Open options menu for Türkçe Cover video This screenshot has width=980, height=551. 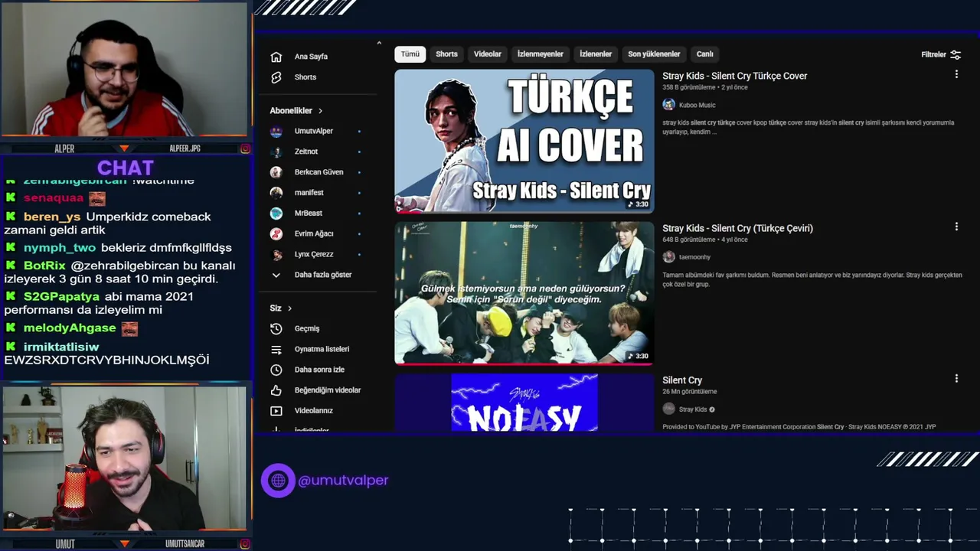coord(956,74)
